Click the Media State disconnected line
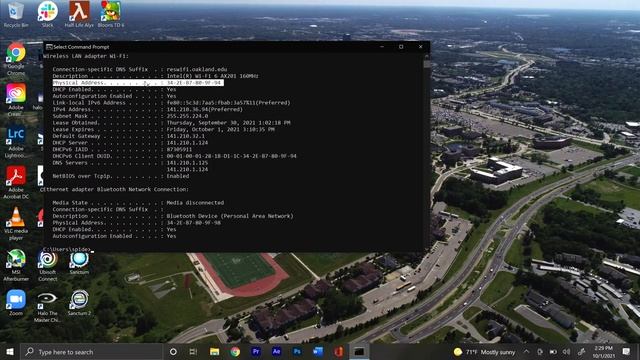The height and width of the screenshot is (360, 640). [x=138, y=202]
